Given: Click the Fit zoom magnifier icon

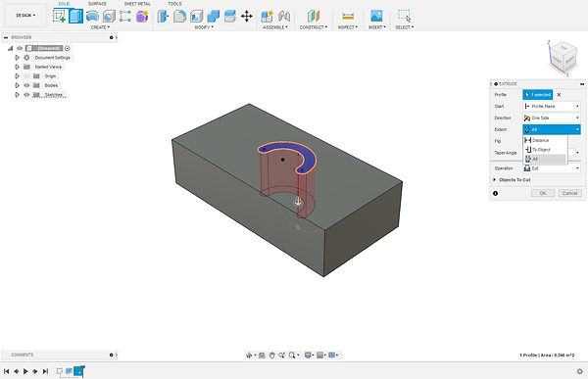Looking at the screenshot, I should pyautogui.click(x=292, y=355).
